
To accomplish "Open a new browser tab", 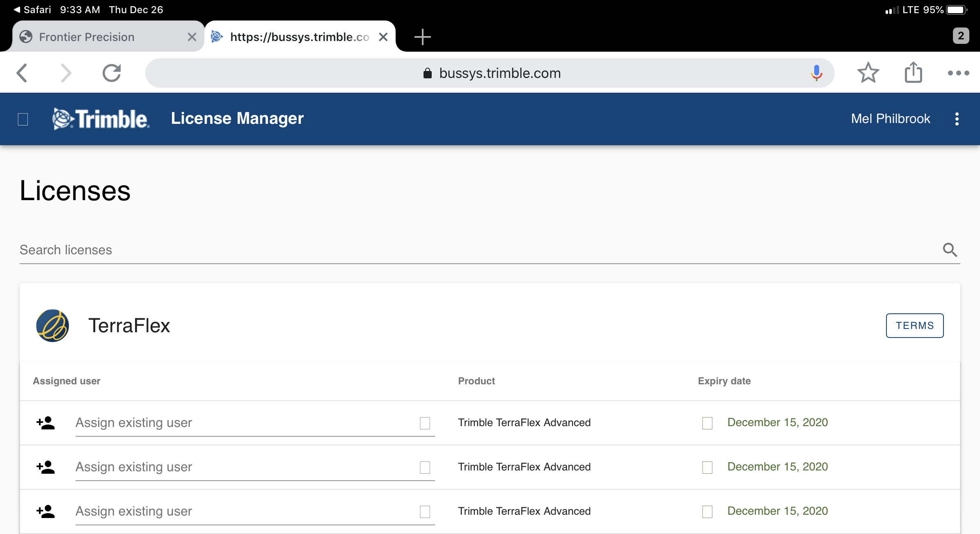I will [x=422, y=37].
